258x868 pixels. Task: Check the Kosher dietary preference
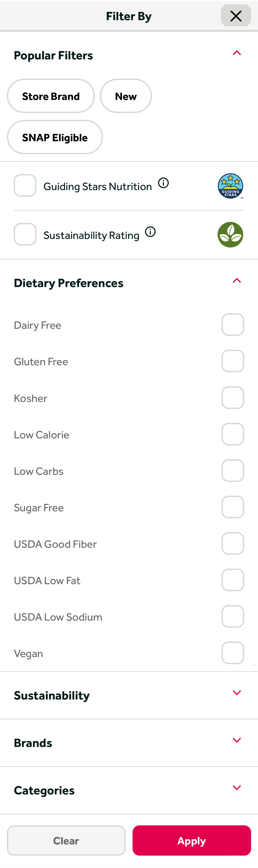pos(233,398)
